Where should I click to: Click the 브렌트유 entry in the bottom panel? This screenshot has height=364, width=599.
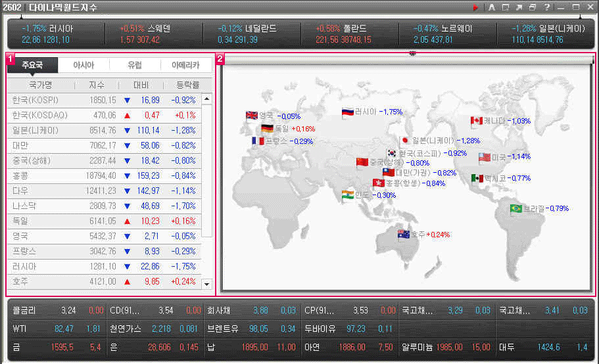(x=251, y=329)
